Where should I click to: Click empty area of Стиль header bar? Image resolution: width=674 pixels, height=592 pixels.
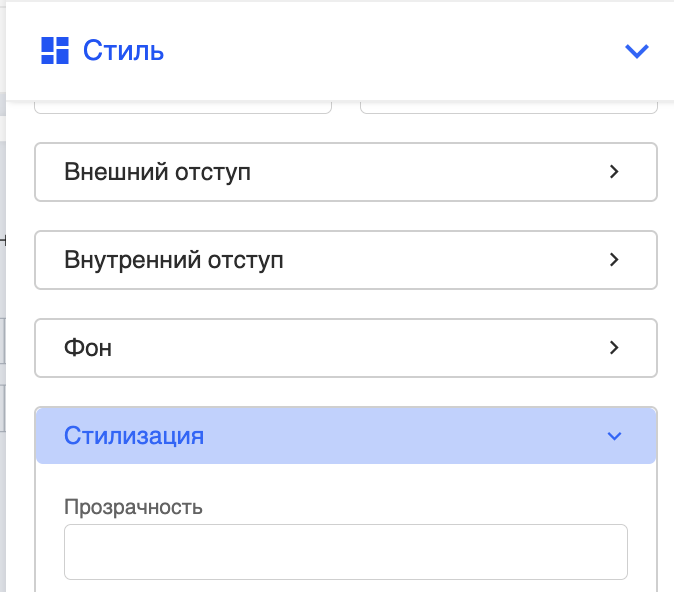[387, 51]
